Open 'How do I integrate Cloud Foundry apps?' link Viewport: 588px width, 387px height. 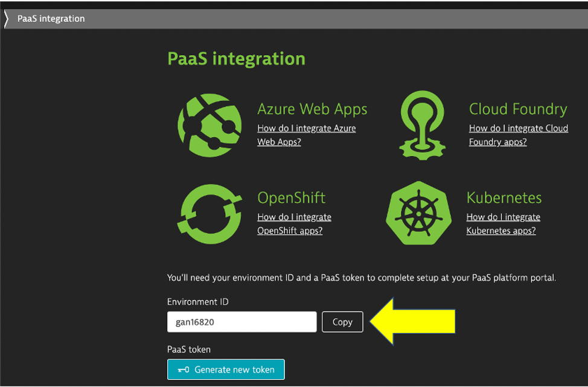click(x=518, y=135)
